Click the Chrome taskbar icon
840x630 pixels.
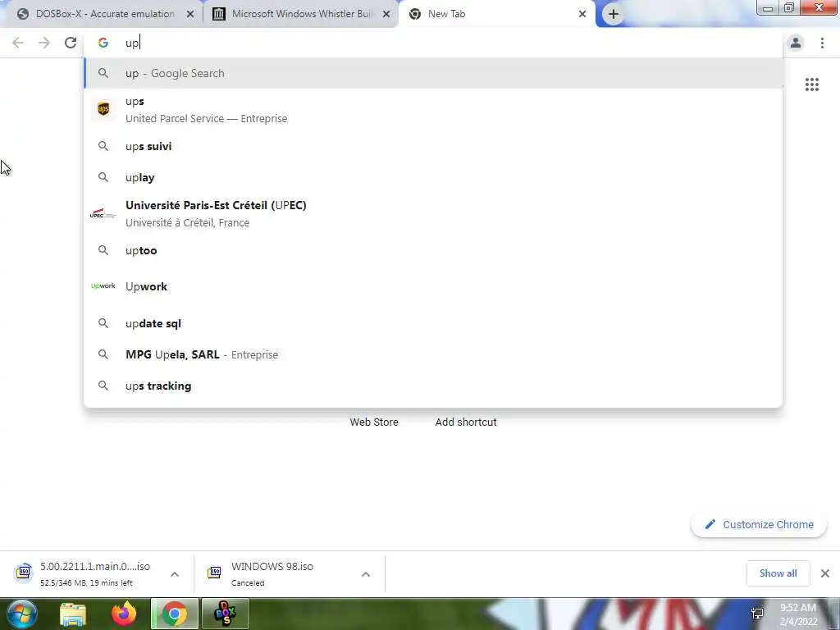tap(174, 614)
